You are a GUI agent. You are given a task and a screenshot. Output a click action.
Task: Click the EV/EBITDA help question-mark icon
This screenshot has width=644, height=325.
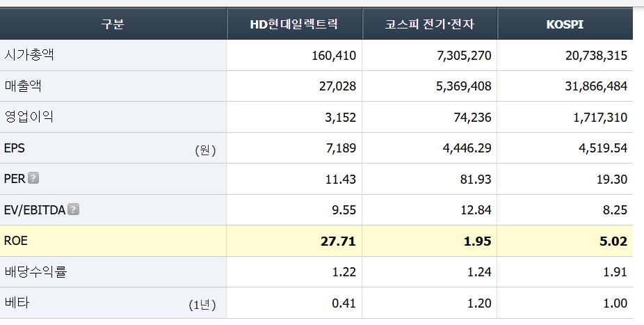tap(73, 209)
